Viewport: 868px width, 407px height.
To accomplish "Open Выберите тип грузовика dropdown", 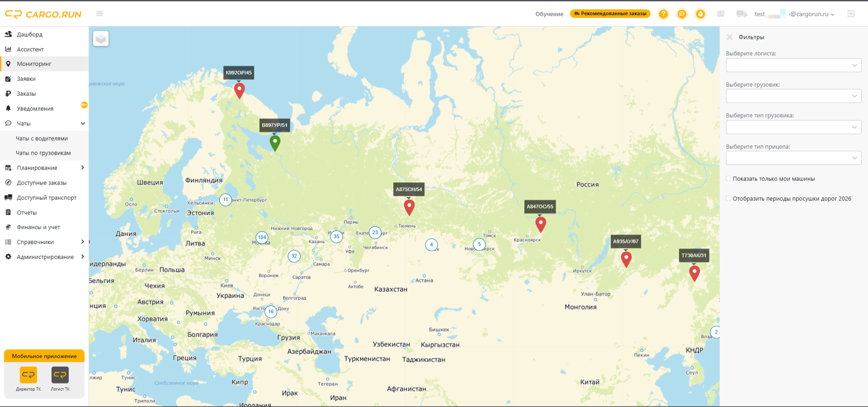I will (x=793, y=127).
